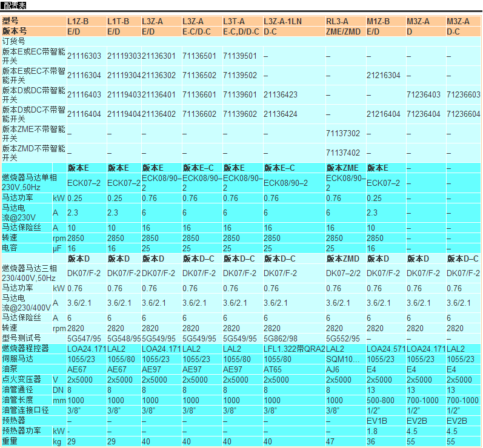Screen dimensions: 483x448
Task: Select test number 5G862/98
Action: point(281,339)
